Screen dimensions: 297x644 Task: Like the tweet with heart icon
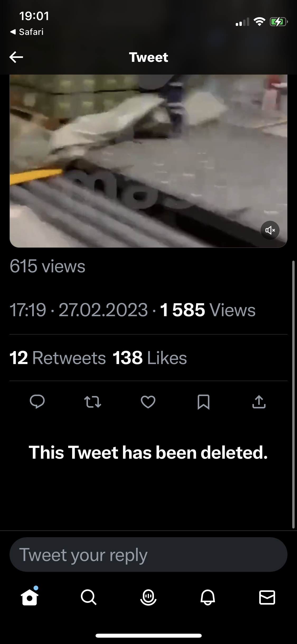pyautogui.click(x=148, y=402)
